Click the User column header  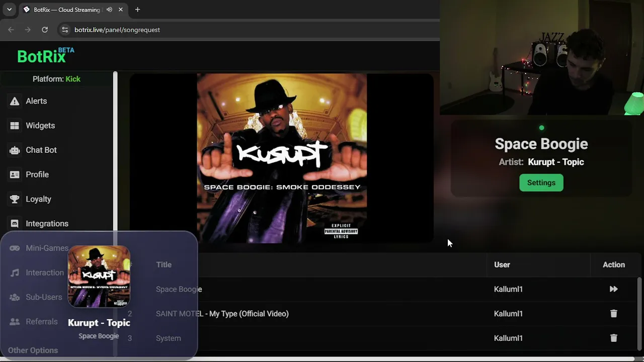(502, 264)
